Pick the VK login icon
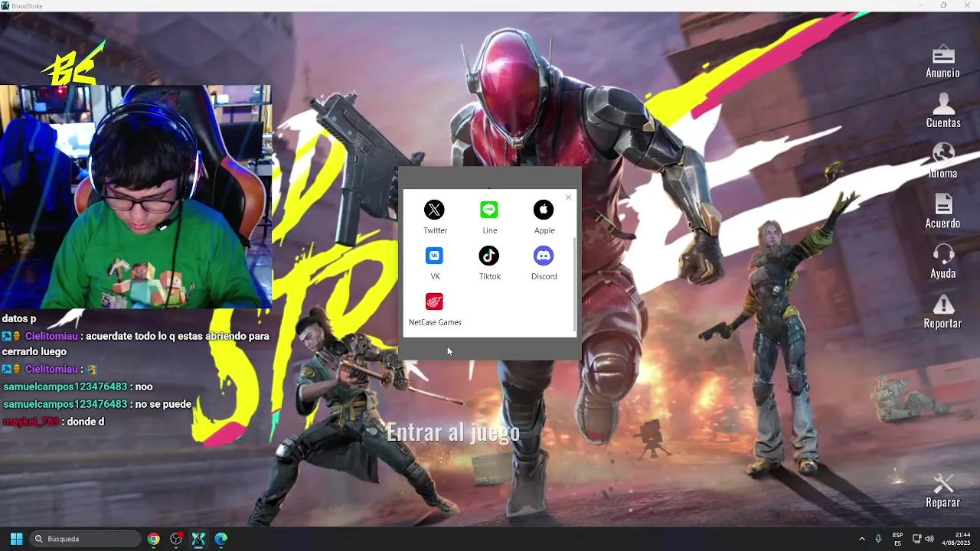Screen dimensions: 980x551 [x=435, y=256]
